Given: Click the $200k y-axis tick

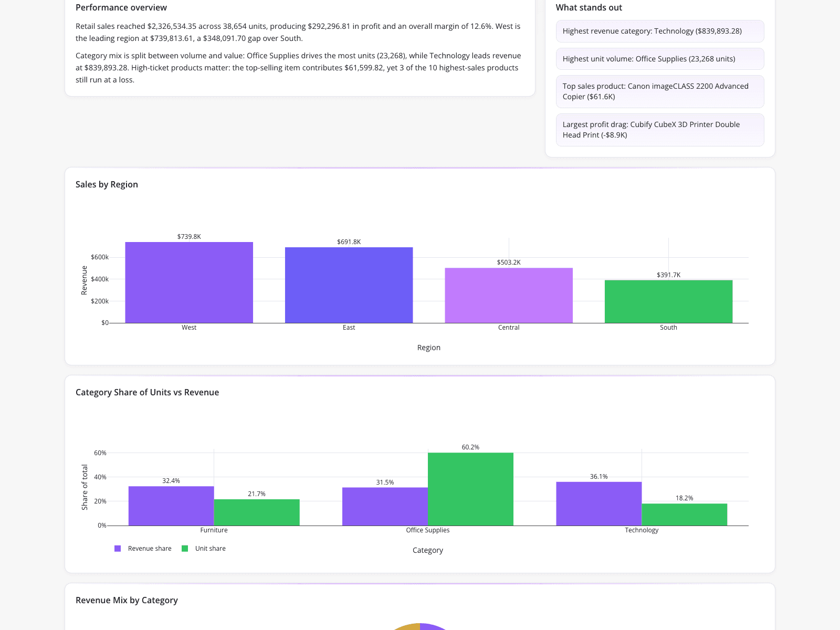Looking at the screenshot, I should (100, 301).
